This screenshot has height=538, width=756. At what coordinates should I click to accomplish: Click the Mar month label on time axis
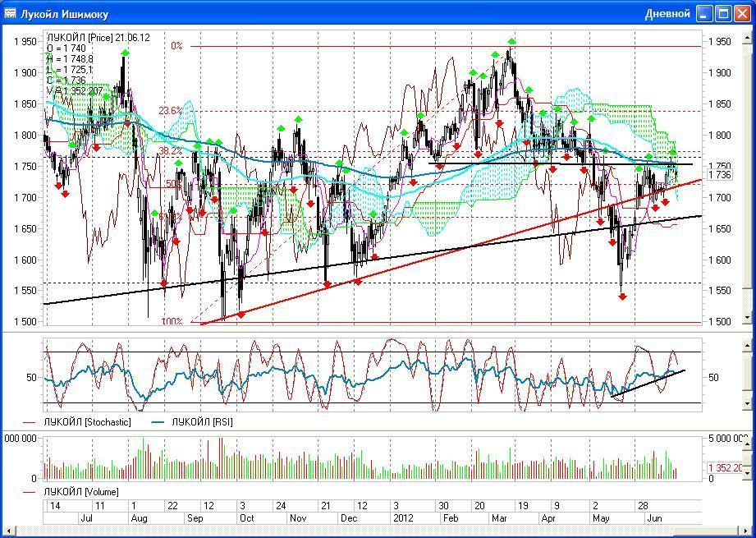pyautogui.click(x=499, y=518)
